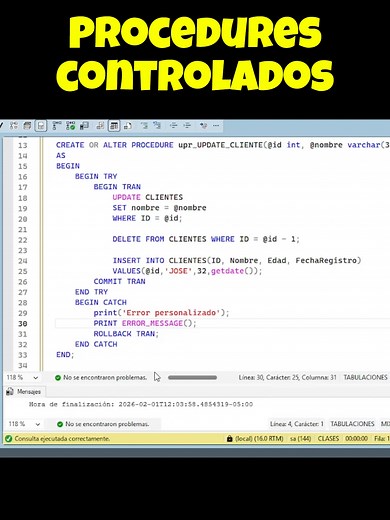This screenshot has width=390, height=520.
Task: Click 'INSERT INTO CLIENTES' line
Action: (237, 260)
